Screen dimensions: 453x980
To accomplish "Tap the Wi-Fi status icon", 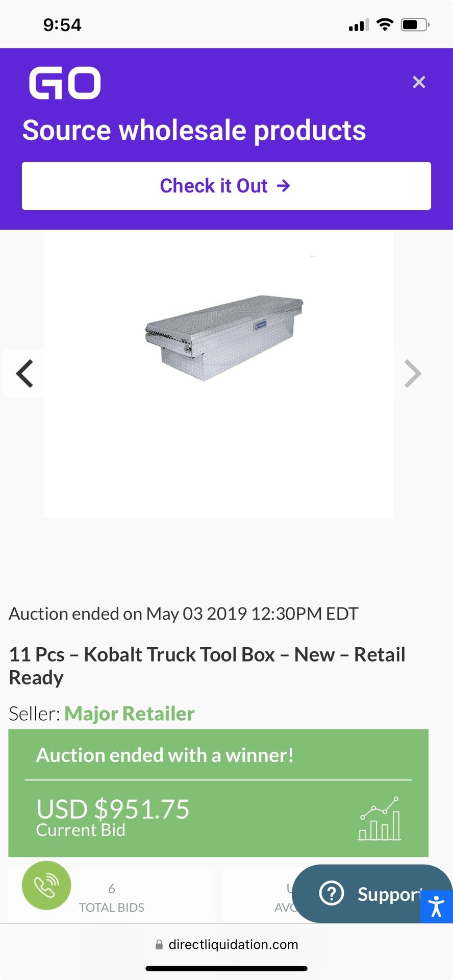I will click(x=385, y=24).
